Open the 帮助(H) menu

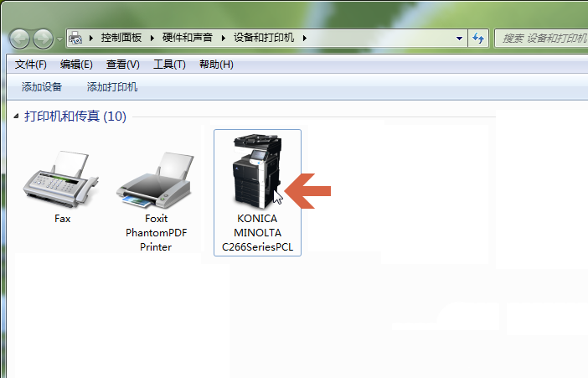216,65
